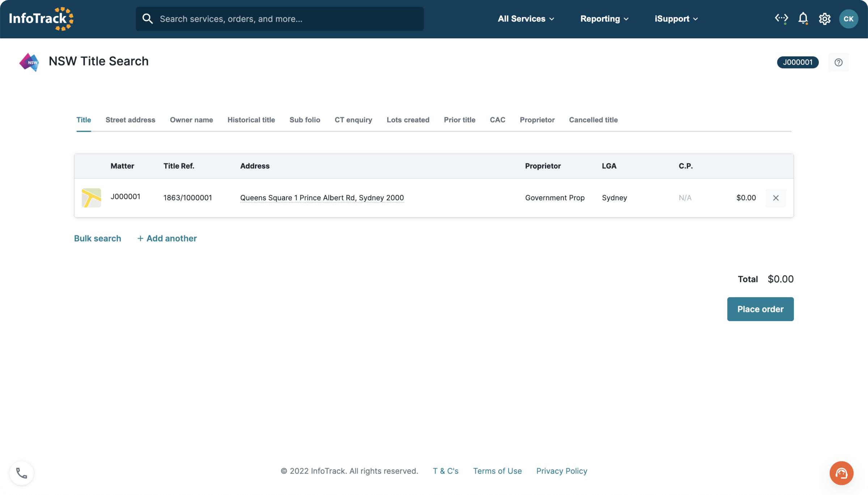
Task: Select the Proprietor tab
Action: (537, 120)
